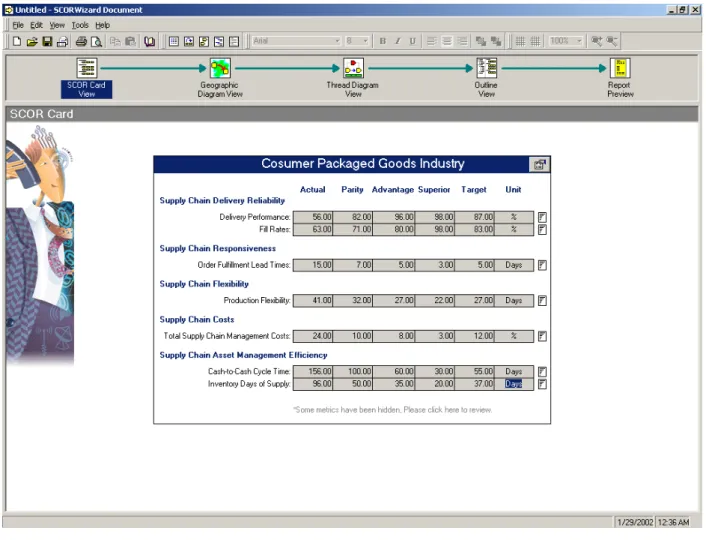Click the grayed copy icon
706x540 pixels.
pos(115,41)
